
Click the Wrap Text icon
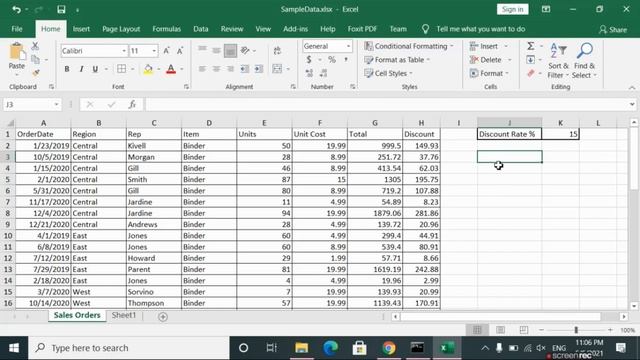click(x=278, y=51)
